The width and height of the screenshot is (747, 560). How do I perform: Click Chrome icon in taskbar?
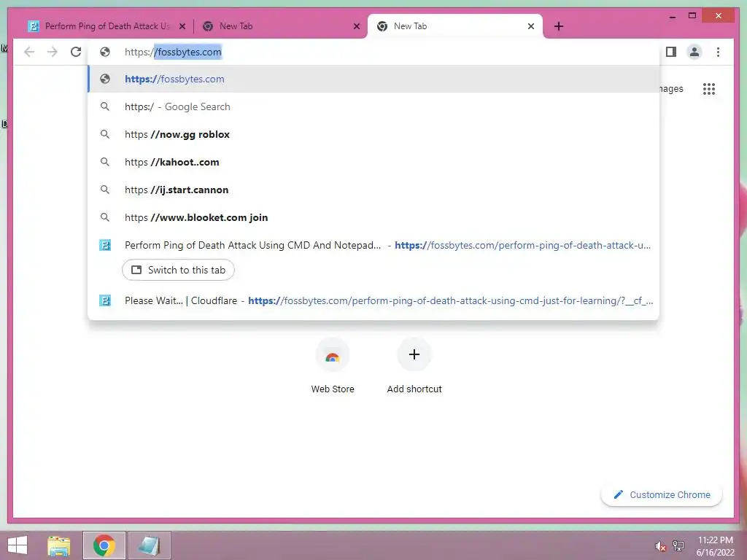104,545
